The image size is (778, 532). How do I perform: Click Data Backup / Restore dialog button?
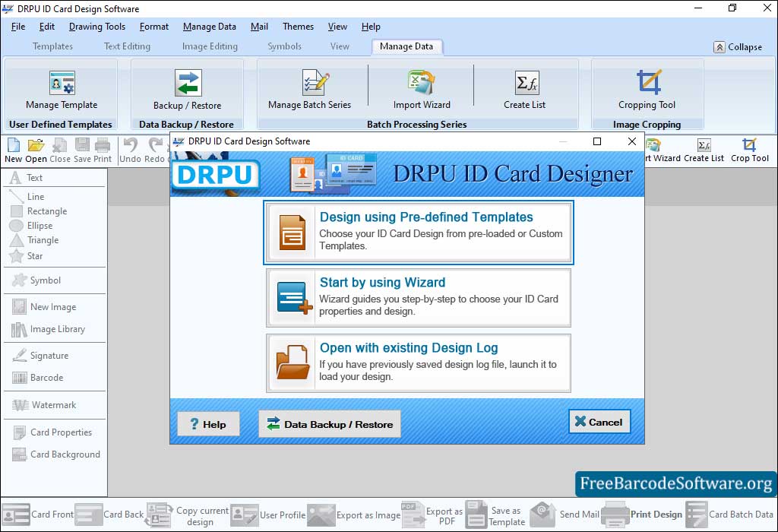coord(330,424)
